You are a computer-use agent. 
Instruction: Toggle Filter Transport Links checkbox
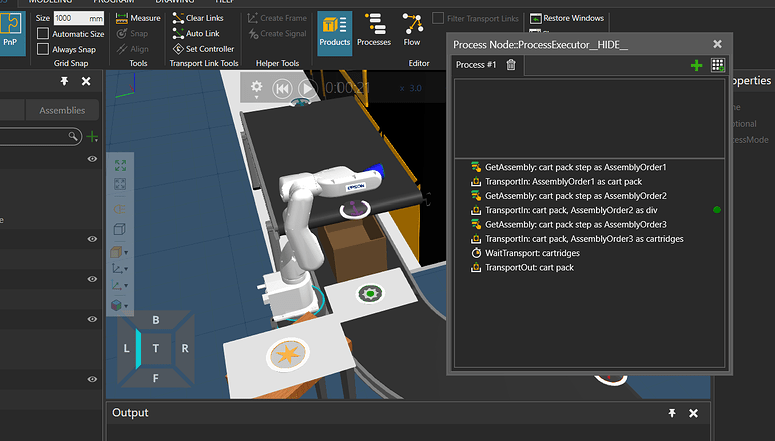(x=437, y=18)
